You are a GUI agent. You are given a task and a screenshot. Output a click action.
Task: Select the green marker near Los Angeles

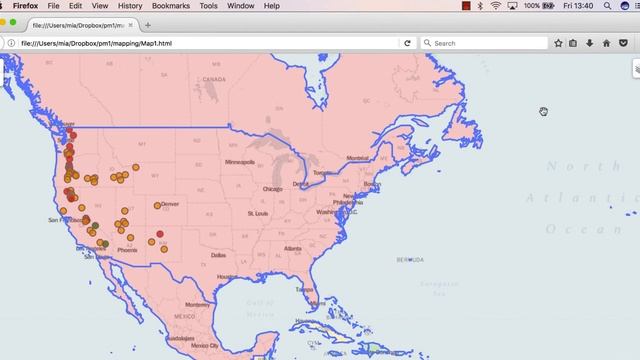click(x=106, y=244)
